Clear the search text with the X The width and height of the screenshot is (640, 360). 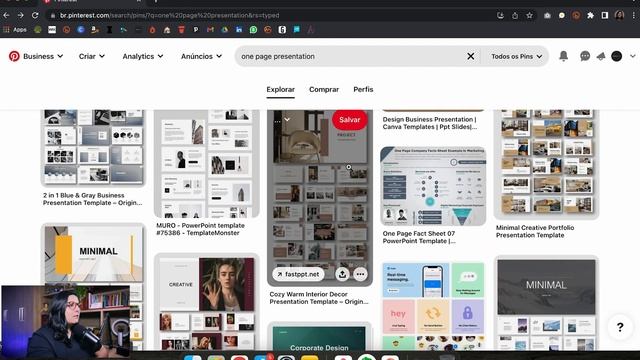coord(471,56)
